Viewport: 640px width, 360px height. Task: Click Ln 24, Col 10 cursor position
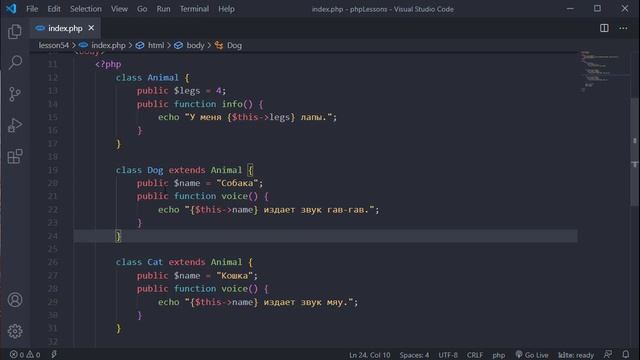point(369,355)
